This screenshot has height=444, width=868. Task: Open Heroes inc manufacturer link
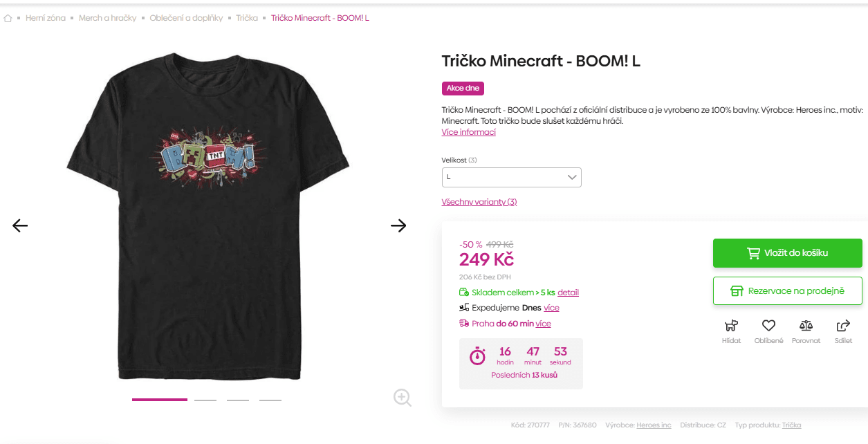(654, 425)
